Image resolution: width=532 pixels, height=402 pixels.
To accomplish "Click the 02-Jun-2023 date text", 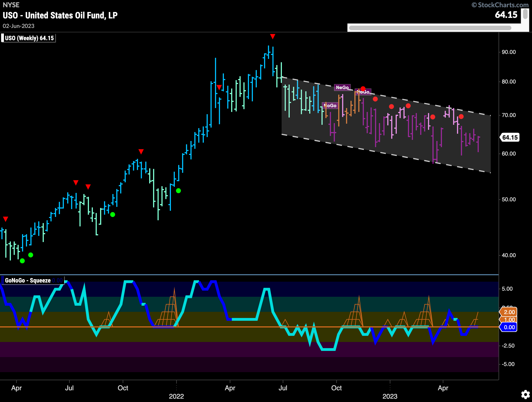I will (18, 26).
